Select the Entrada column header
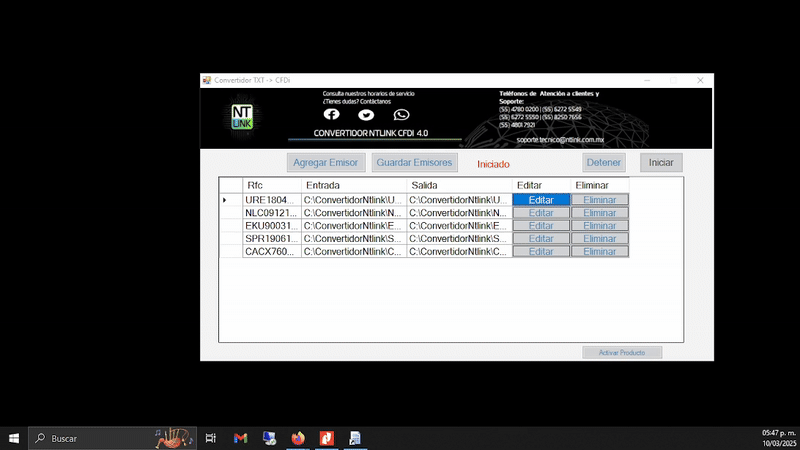800x450 pixels. (354, 185)
